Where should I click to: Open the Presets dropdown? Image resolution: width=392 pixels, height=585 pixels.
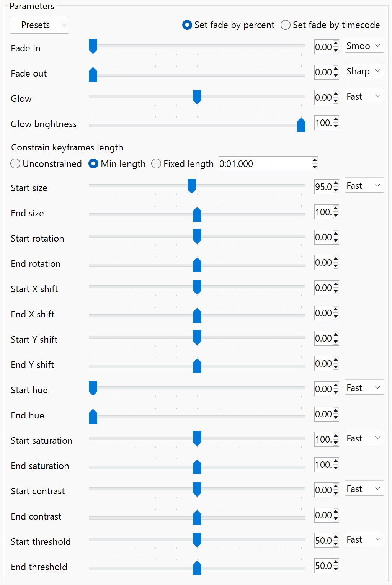(39, 25)
